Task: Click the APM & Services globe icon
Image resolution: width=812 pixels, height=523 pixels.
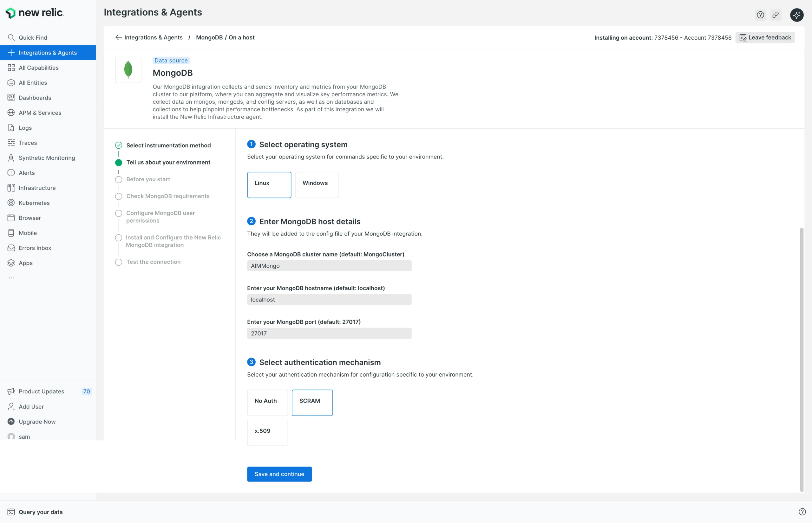Action: 11,113
